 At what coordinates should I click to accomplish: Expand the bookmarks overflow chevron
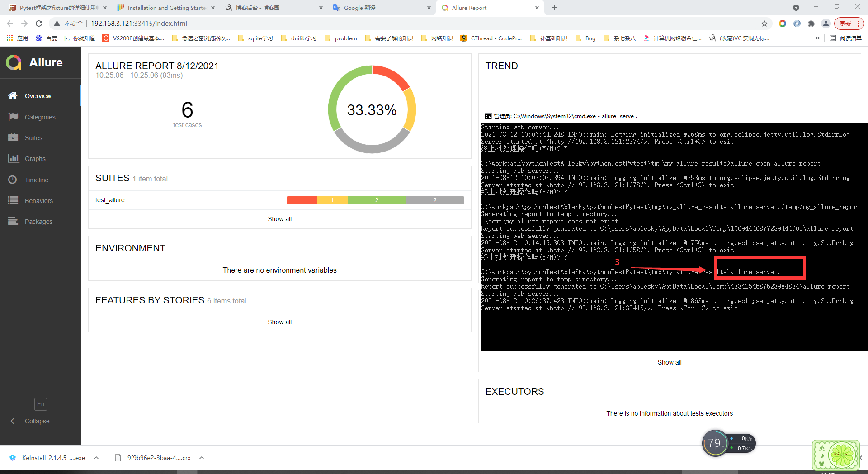click(x=817, y=38)
